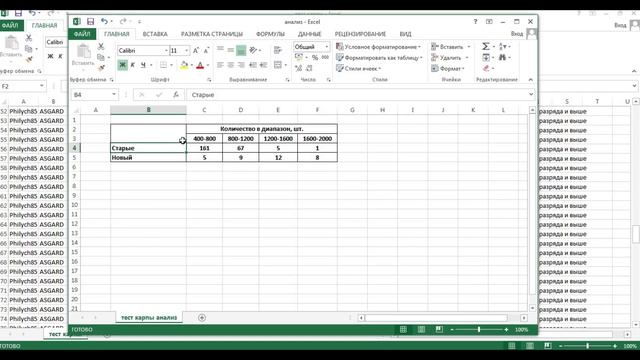
Task: Toggle align text right
Action: pos(241,65)
